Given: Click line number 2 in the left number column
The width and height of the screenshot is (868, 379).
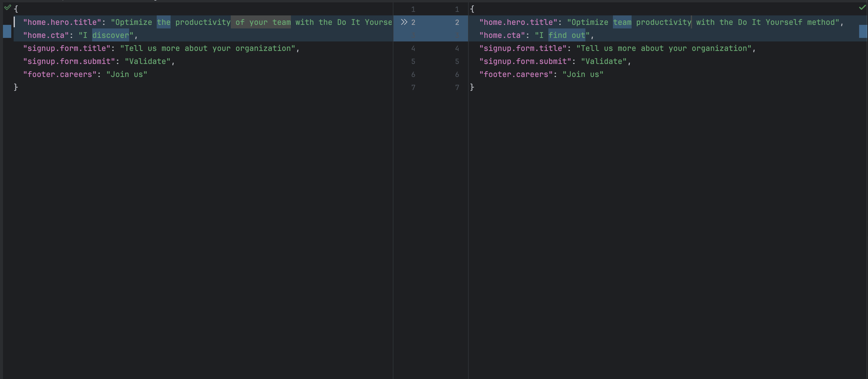Looking at the screenshot, I should pos(413,22).
